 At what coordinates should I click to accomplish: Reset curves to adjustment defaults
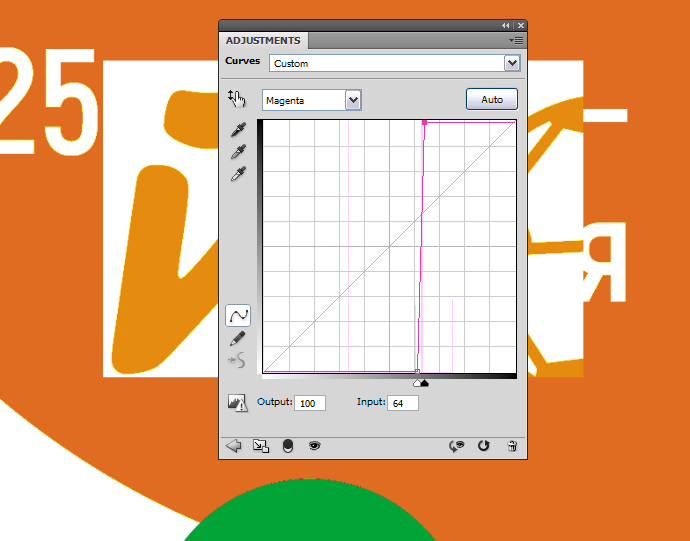point(484,446)
